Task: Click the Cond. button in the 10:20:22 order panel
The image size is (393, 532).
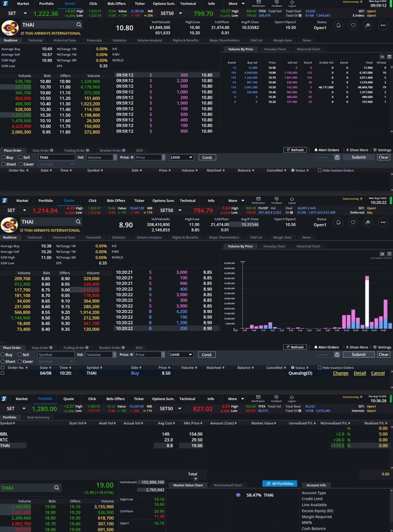Action: (x=207, y=355)
